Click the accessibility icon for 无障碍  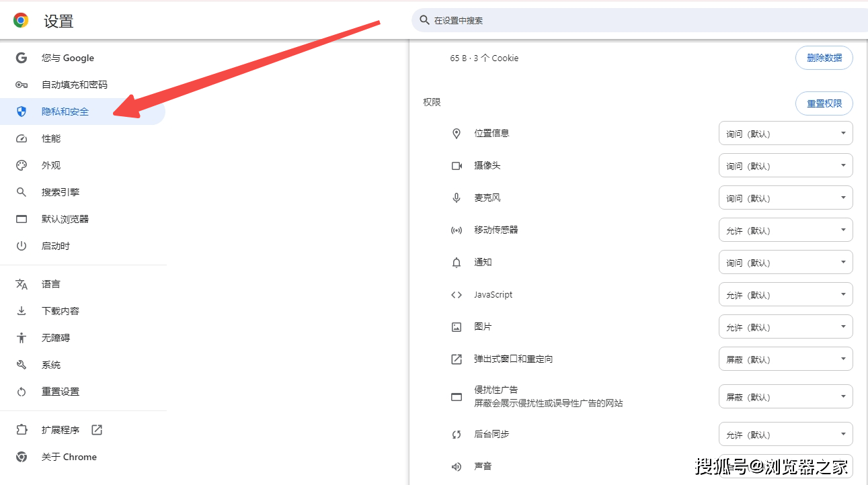22,338
